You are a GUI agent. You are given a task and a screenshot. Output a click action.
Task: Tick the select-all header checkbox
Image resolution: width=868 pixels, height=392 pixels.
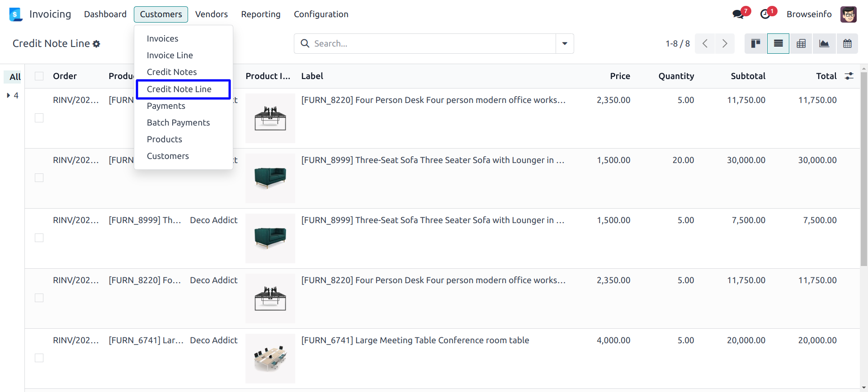[x=39, y=76]
